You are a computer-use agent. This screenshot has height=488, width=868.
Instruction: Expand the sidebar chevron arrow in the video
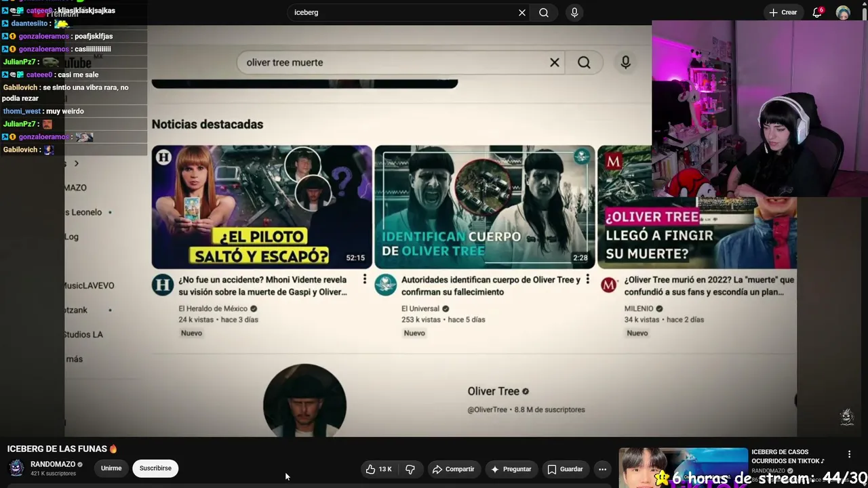point(76,163)
